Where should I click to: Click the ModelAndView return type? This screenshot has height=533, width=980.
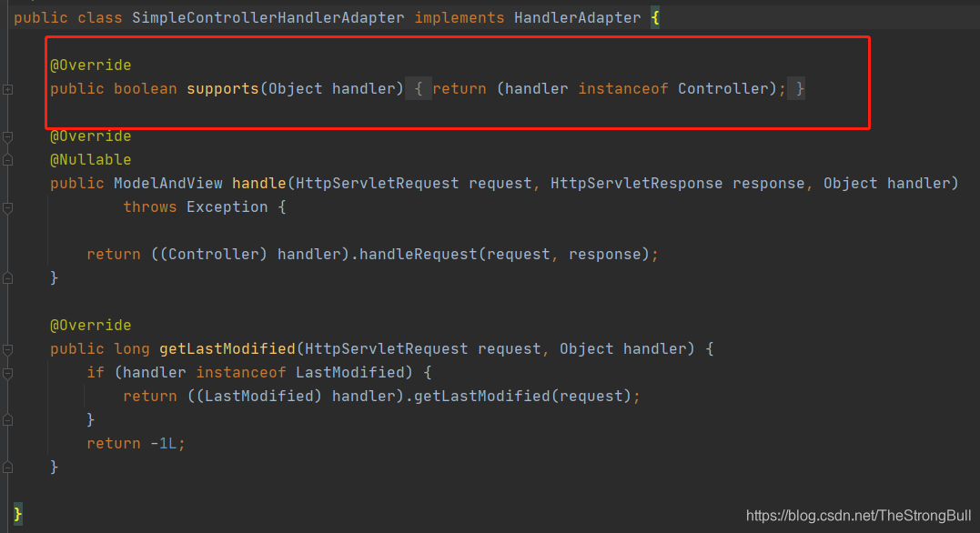tap(168, 183)
